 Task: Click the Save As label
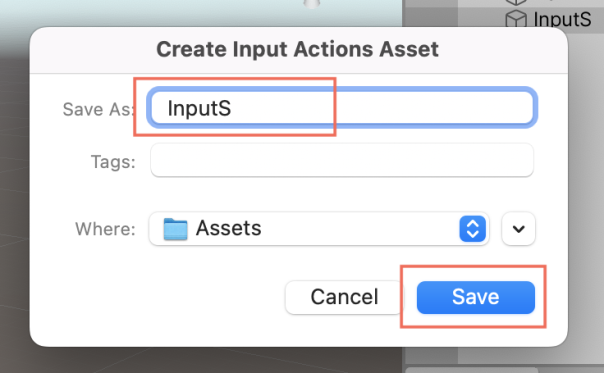pos(98,109)
